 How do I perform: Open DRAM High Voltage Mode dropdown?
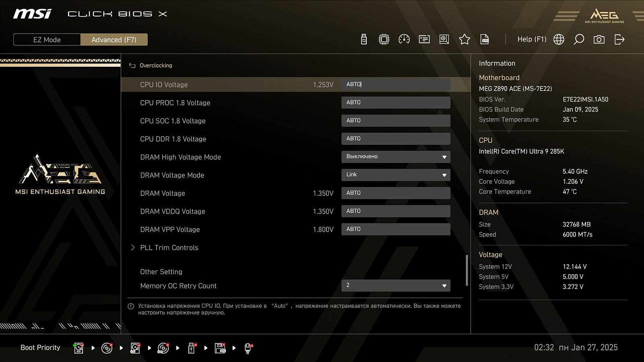tap(396, 157)
